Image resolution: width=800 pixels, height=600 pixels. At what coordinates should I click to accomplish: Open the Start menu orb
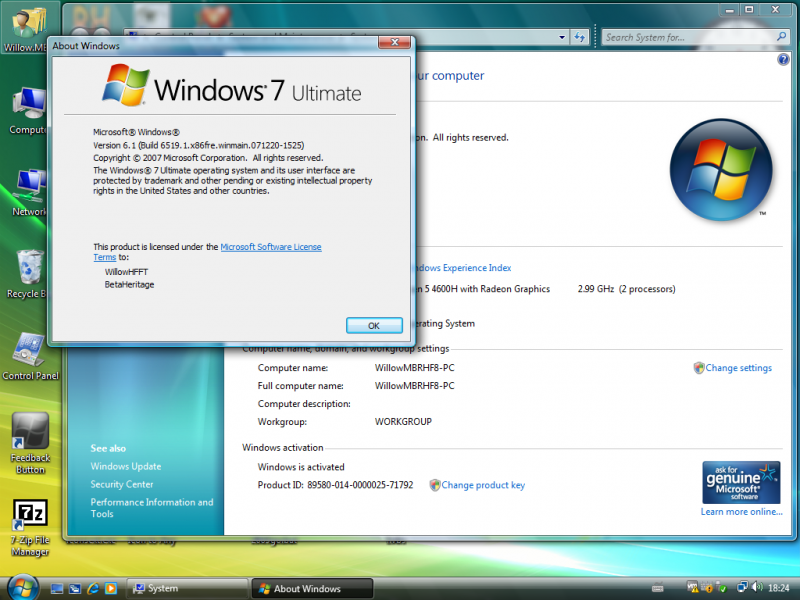tap(23, 587)
